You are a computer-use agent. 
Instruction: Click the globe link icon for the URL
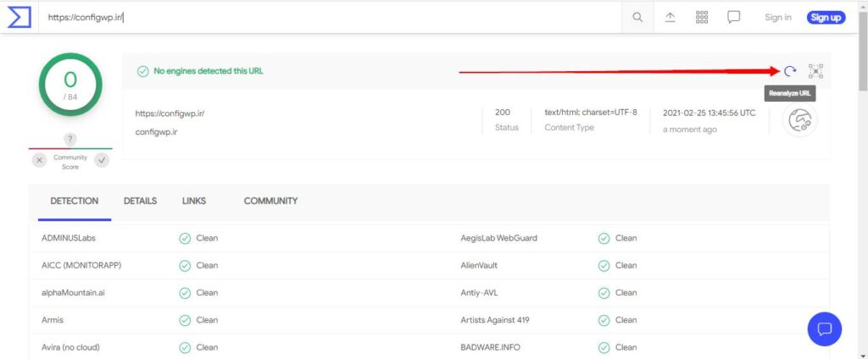(800, 119)
